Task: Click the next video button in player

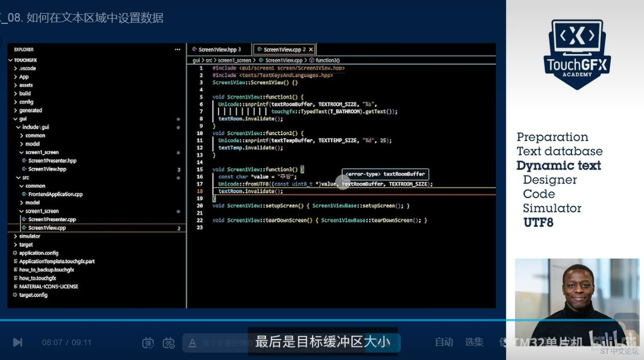Action: (18, 342)
